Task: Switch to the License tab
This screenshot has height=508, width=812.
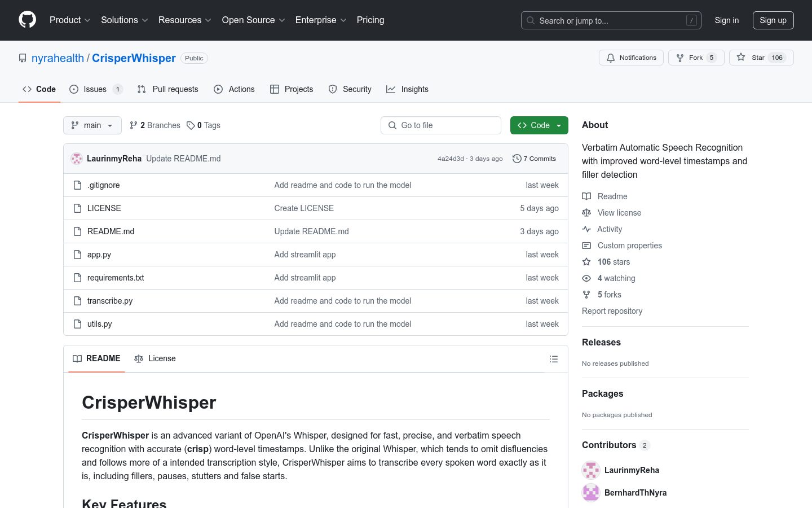Action: pos(155,358)
